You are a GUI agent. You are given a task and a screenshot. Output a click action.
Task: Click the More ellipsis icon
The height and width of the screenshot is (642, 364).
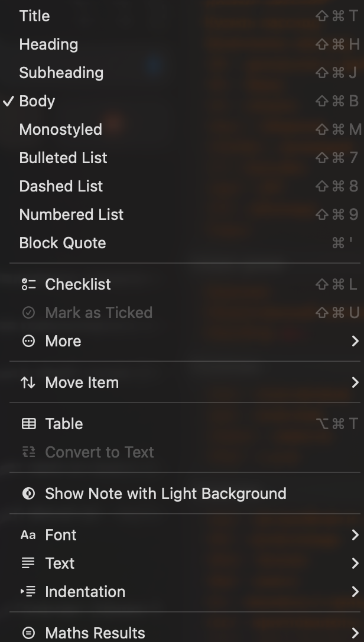[28, 341]
